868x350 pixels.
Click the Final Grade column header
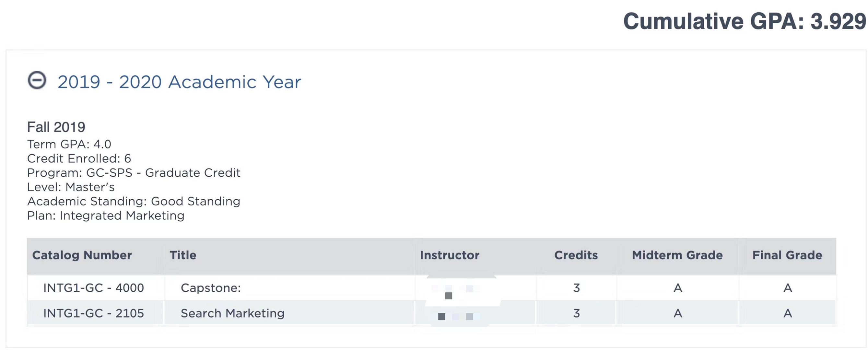click(x=787, y=255)
